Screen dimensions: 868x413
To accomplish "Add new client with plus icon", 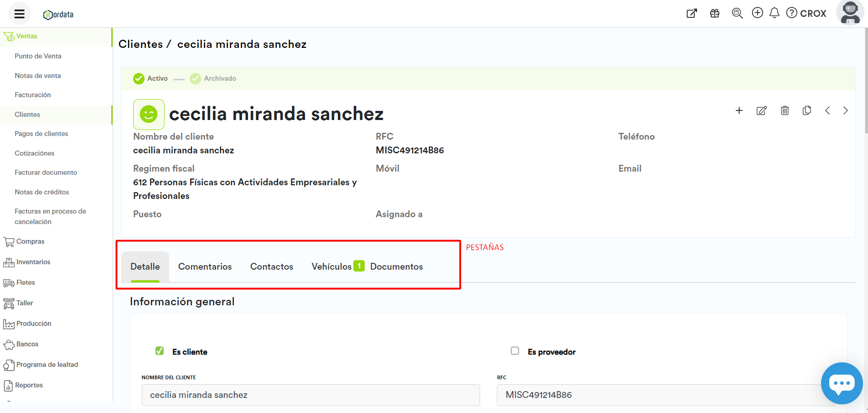I will pyautogui.click(x=739, y=111).
